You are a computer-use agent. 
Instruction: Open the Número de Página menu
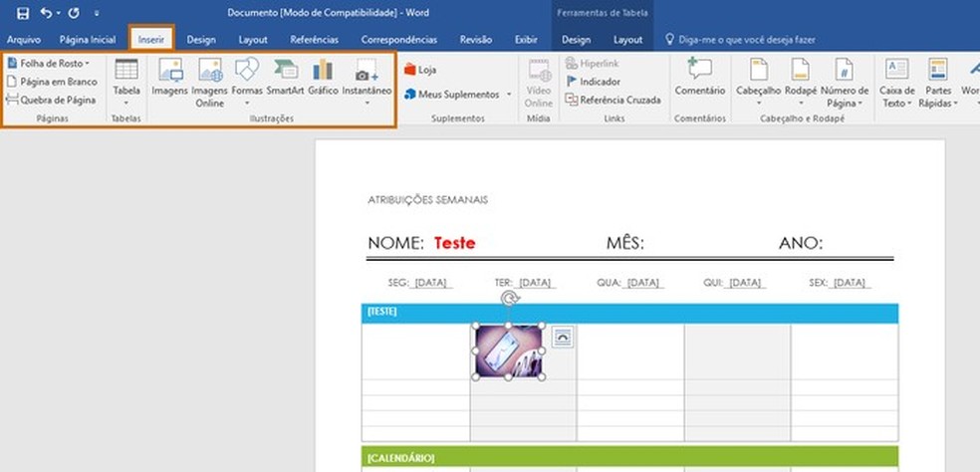(845, 83)
